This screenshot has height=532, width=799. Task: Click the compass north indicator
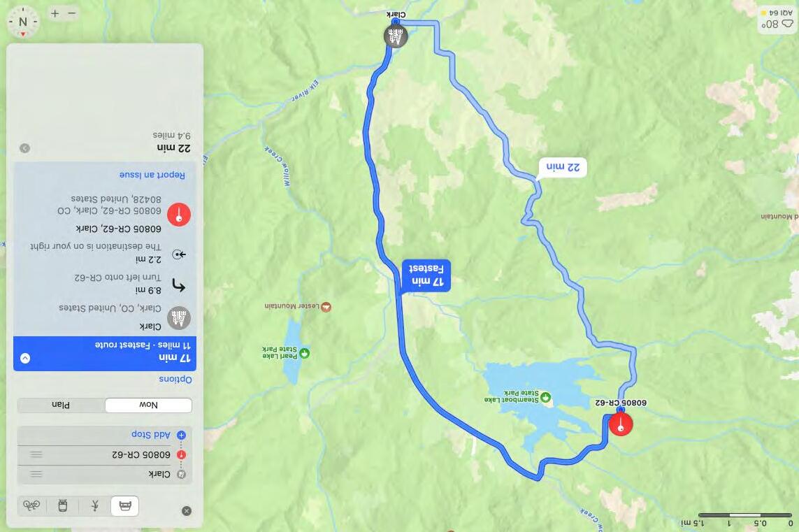(23, 22)
